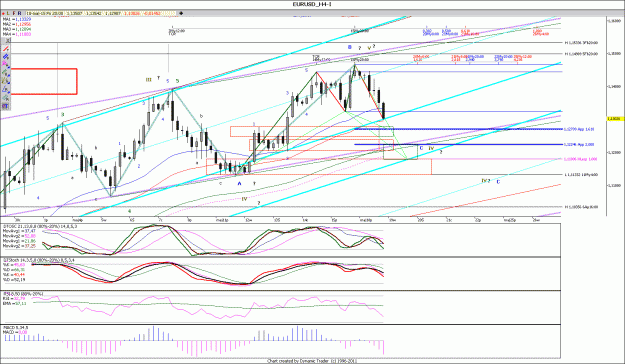625x364 pixels.
Task: Select the yellow wave labeling tool
Action: coord(6,81)
